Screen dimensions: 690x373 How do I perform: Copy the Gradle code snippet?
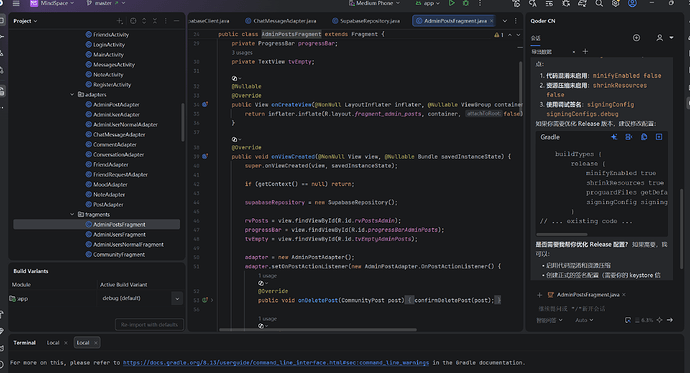click(644, 137)
